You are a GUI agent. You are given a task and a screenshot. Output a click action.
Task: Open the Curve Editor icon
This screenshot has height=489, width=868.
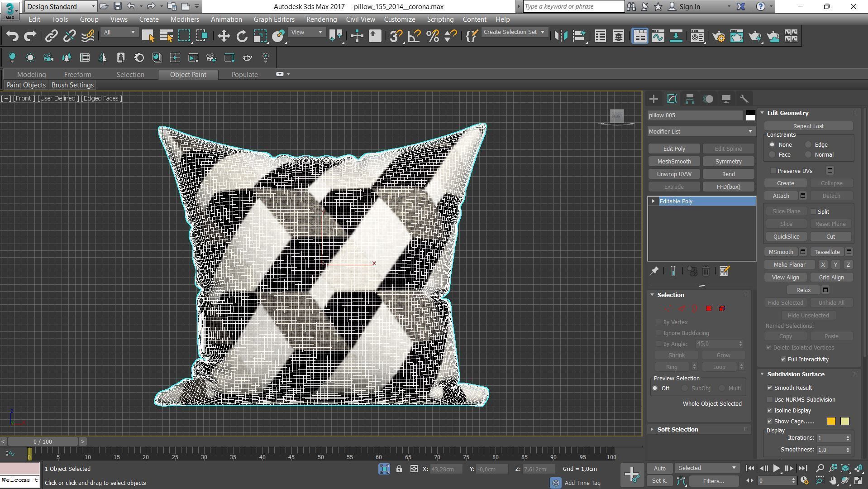click(x=658, y=36)
